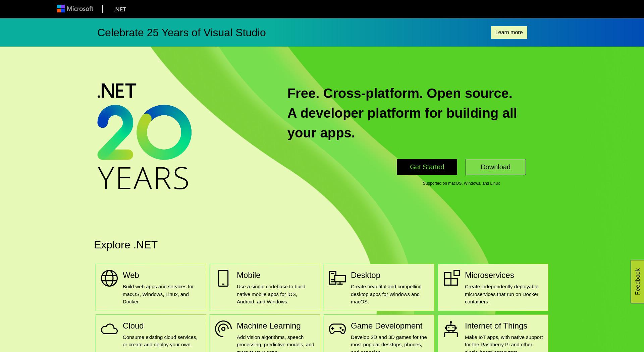
Task: Open the Desktop card title
Action: pyautogui.click(x=366, y=275)
